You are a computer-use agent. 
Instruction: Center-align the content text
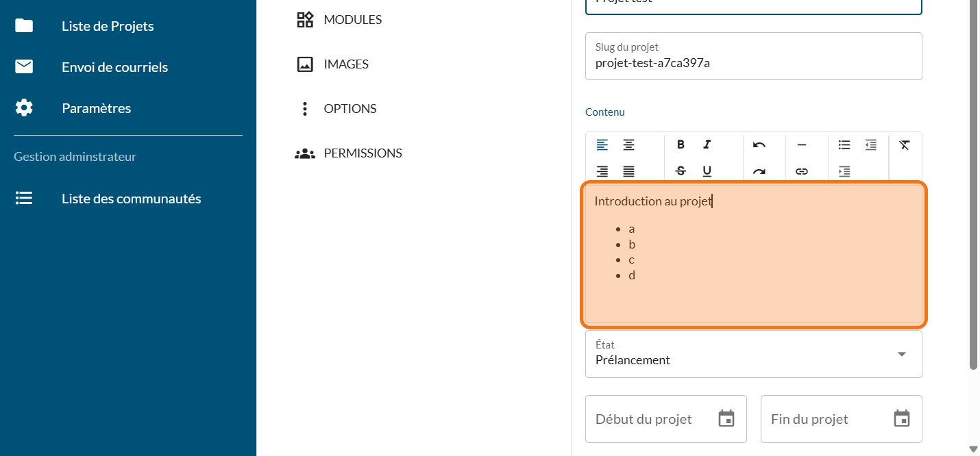click(628, 144)
